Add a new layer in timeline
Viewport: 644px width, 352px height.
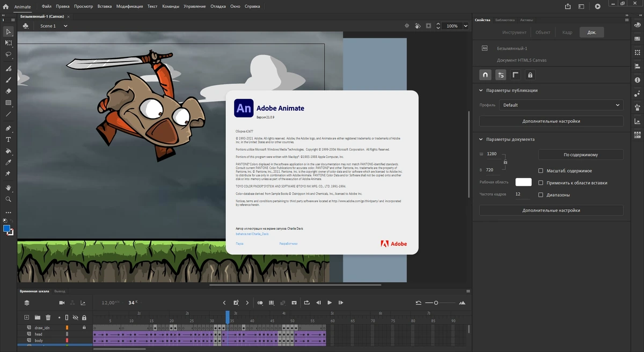coord(27,318)
